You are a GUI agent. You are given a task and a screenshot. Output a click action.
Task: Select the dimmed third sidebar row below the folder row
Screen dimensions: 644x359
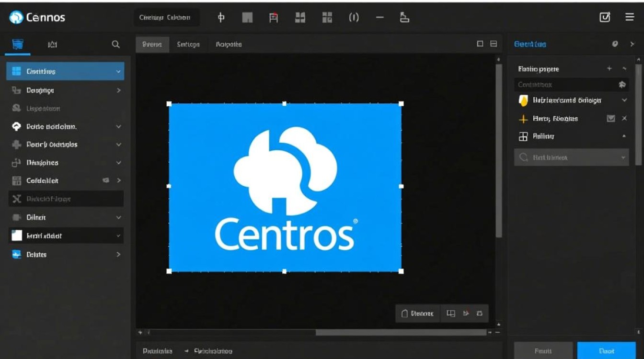click(66, 109)
